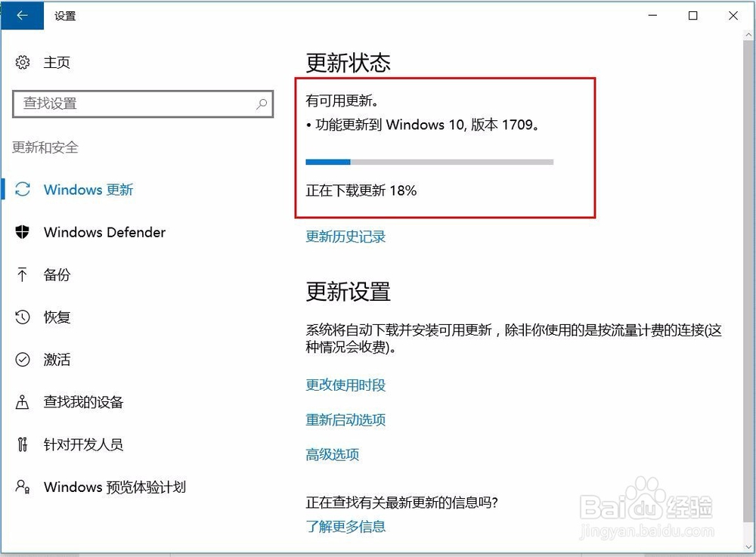Open the 激活 activation section
This screenshot has height=557, width=756.
(57, 360)
